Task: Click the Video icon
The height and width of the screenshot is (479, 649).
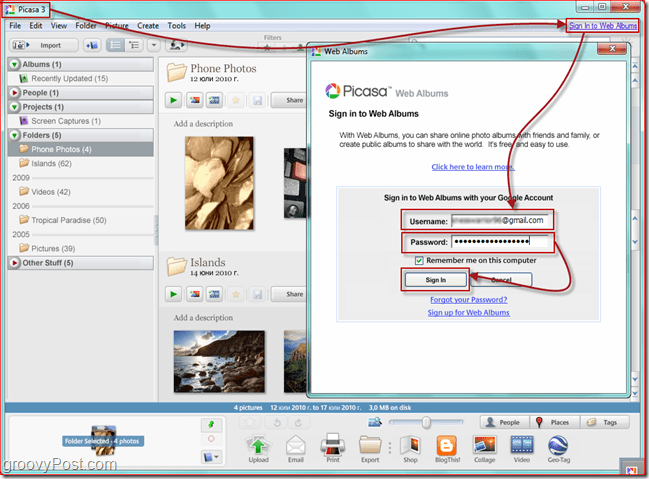Action: [x=522, y=449]
